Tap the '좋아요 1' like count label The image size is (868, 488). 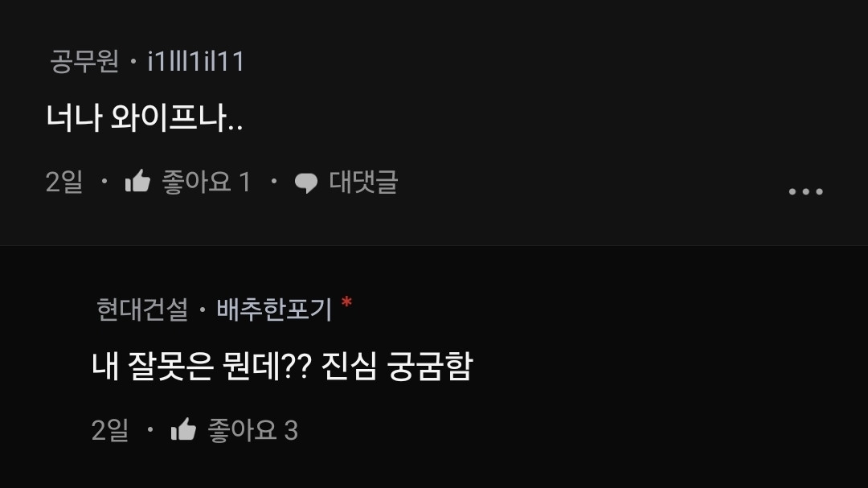tap(207, 182)
